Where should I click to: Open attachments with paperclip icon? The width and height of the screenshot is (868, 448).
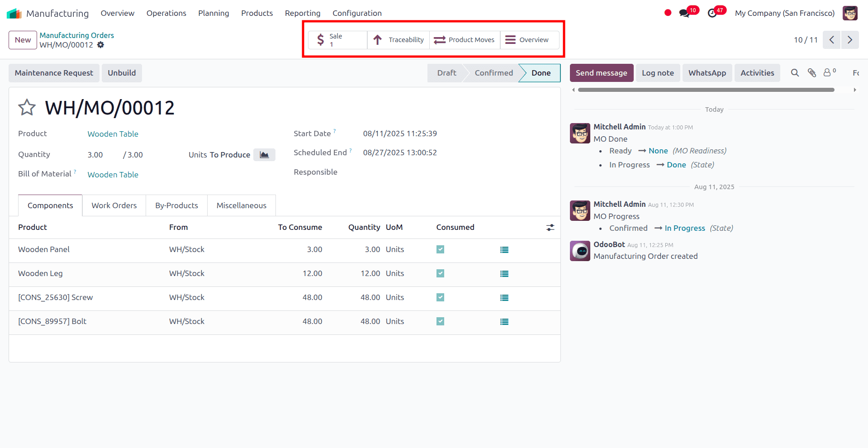coord(812,73)
